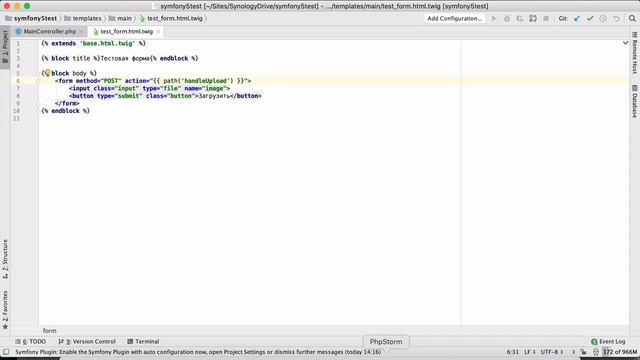Click the Symfony Plugin status bar message
640x360 pixels.
click(198, 352)
